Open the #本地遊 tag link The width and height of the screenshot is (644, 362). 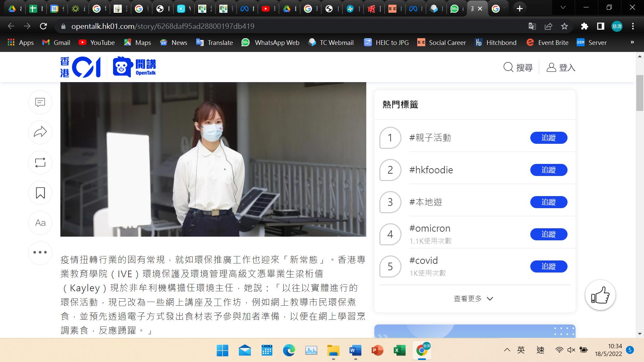426,202
